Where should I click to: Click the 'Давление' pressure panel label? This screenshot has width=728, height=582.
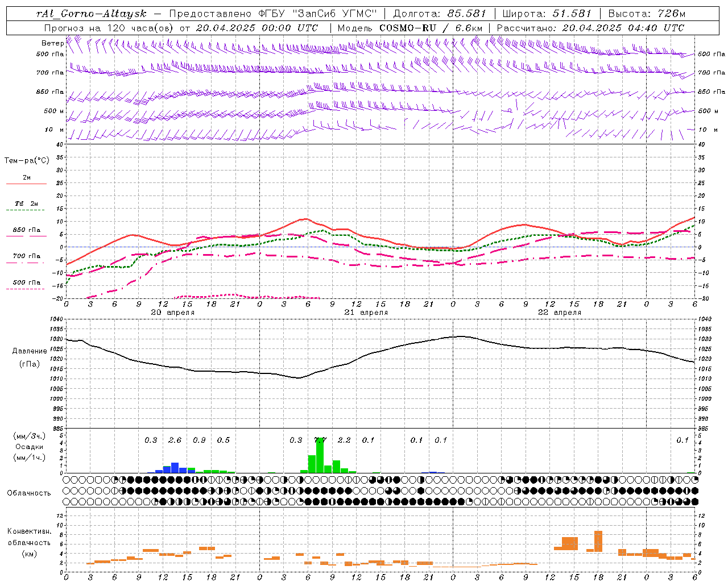[x=30, y=351]
